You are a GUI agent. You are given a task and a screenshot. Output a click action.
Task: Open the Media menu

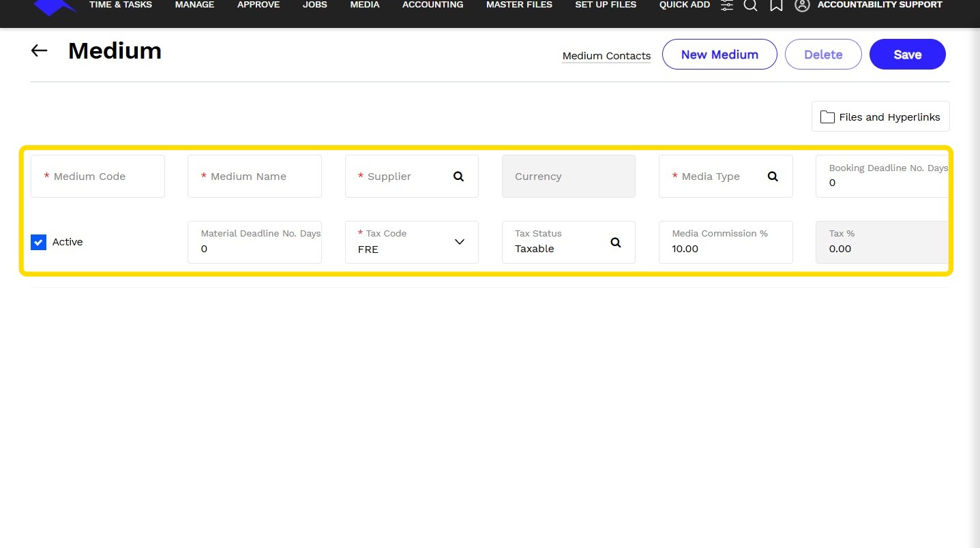pos(365,5)
